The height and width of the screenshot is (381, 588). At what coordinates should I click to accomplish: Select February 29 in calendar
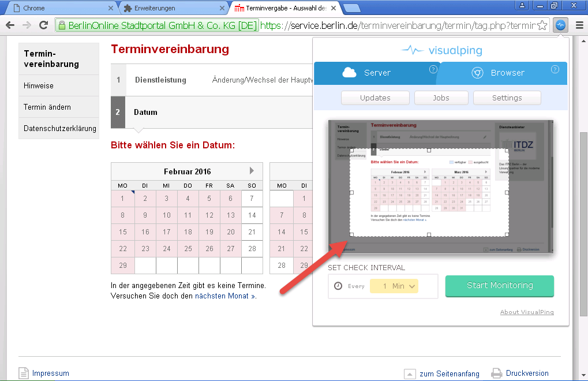pyautogui.click(x=123, y=265)
